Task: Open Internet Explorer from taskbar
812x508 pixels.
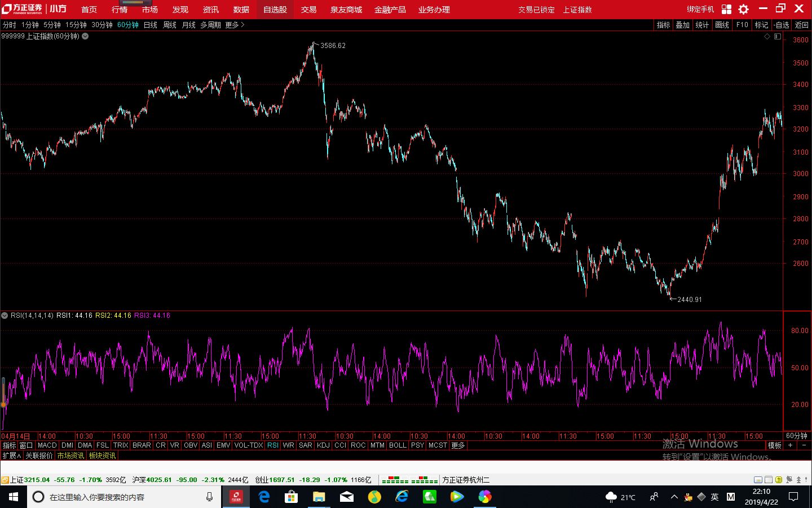Action: pyautogui.click(x=401, y=497)
